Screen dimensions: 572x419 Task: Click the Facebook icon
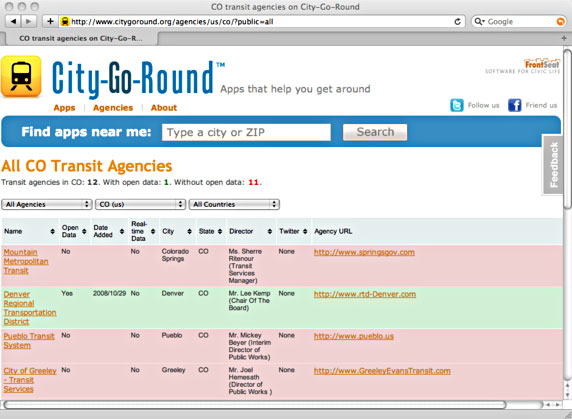click(x=515, y=105)
